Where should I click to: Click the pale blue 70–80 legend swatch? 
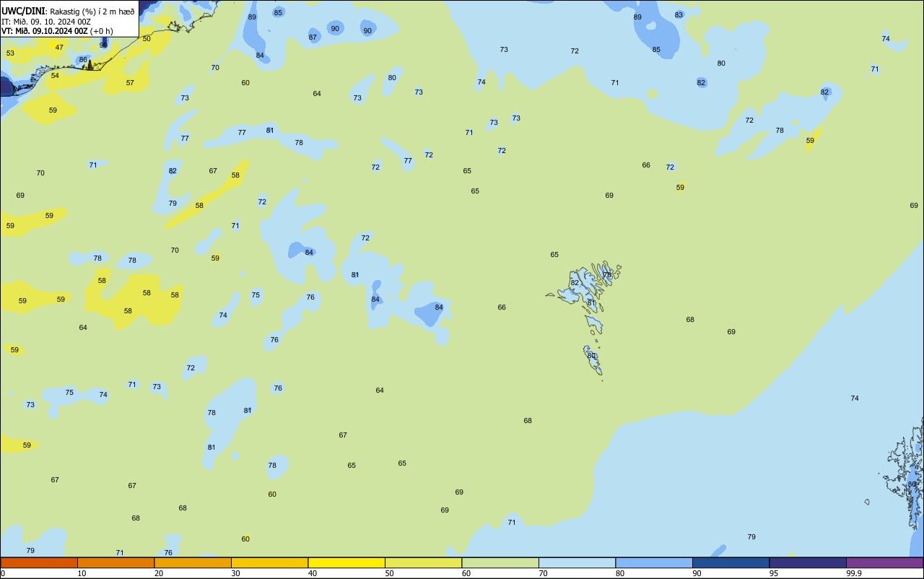pyautogui.click(x=577, y=562)
